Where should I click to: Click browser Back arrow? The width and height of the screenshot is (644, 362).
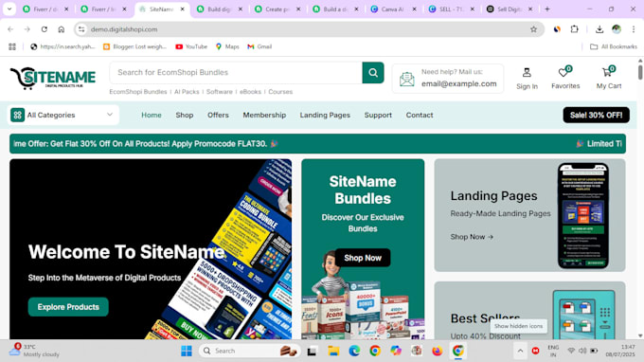pos(10,29)
